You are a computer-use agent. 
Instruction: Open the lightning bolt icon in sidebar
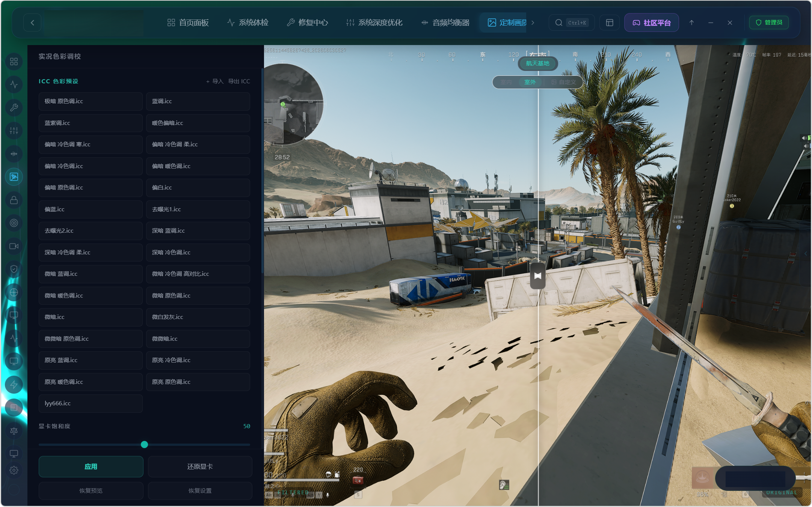click(x=14, y=385)
